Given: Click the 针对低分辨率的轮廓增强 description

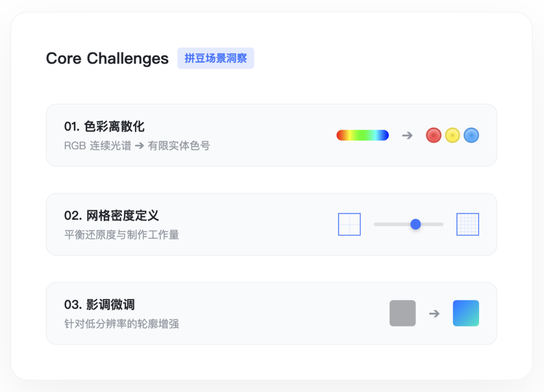Looking at the screenshot, I should click(x=121, y=324).
